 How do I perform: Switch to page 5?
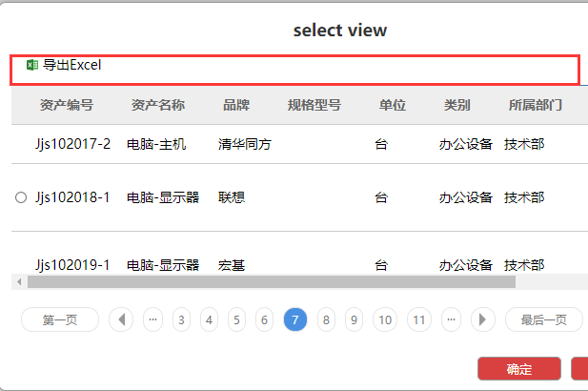tap(237, 319)
